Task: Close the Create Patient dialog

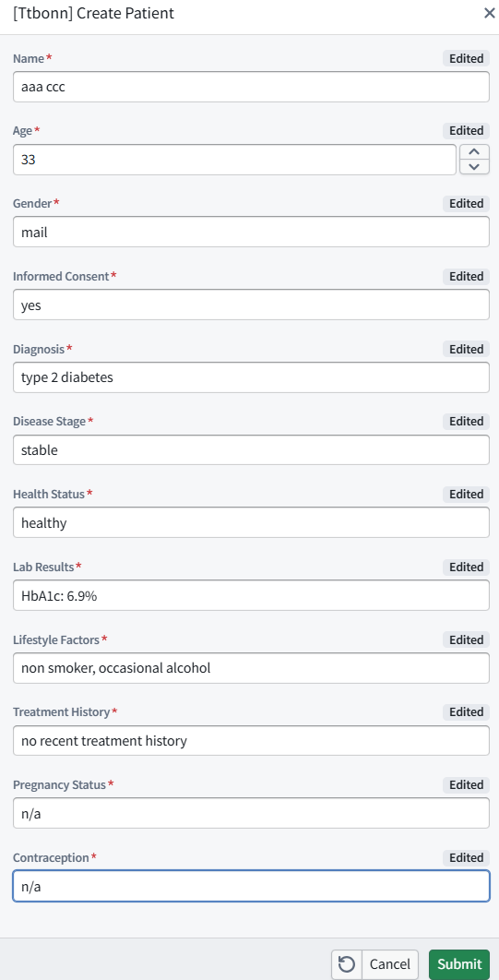Action: pyautogui.click(x=490, y=13)
